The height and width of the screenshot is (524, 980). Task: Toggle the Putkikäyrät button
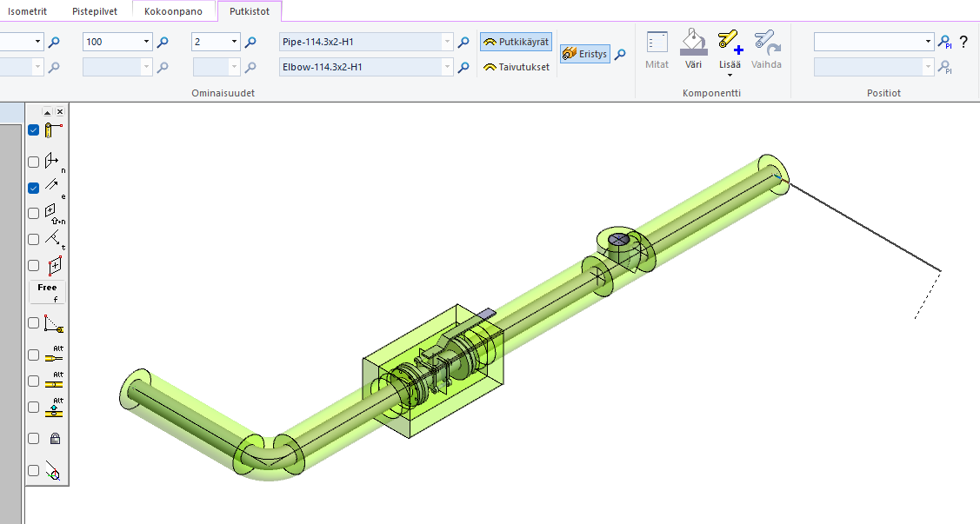[x=516, y=42]
